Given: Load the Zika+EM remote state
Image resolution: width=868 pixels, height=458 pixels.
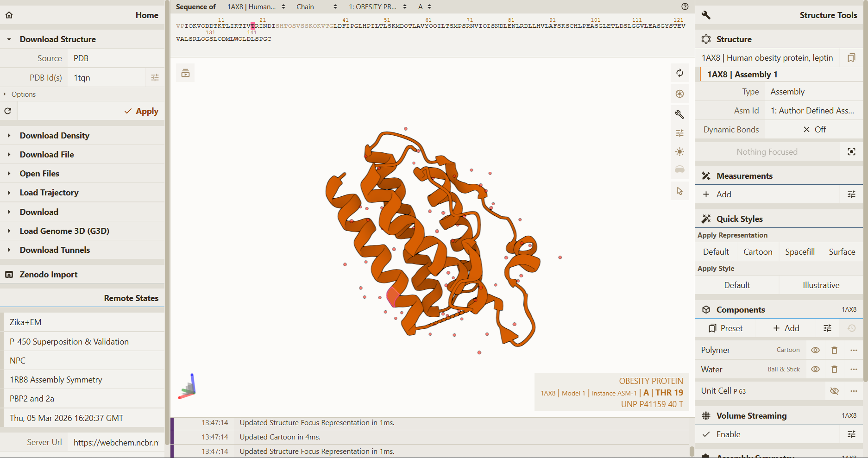Looking at the screenshot, I should (x=84, y=322).
